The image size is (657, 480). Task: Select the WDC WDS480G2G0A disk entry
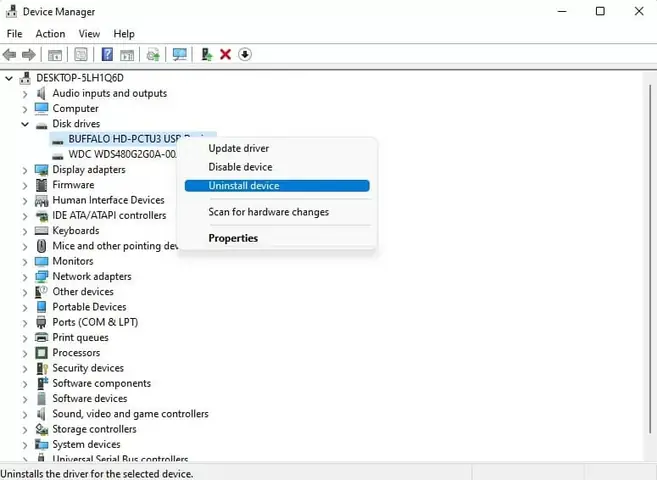pyautogui.click(x=122, y=154)
